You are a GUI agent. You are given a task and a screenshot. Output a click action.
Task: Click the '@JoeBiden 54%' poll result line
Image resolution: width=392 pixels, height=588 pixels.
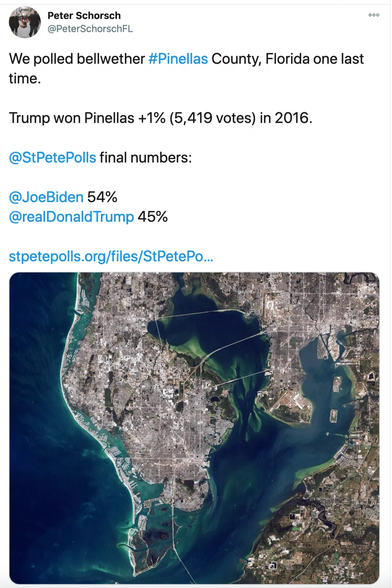click(63, 197)
